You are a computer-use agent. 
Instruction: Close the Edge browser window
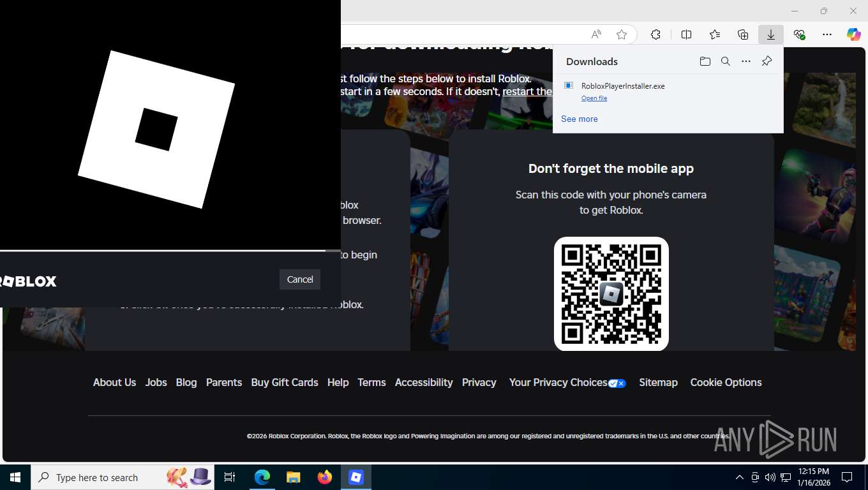click(853, 11)
